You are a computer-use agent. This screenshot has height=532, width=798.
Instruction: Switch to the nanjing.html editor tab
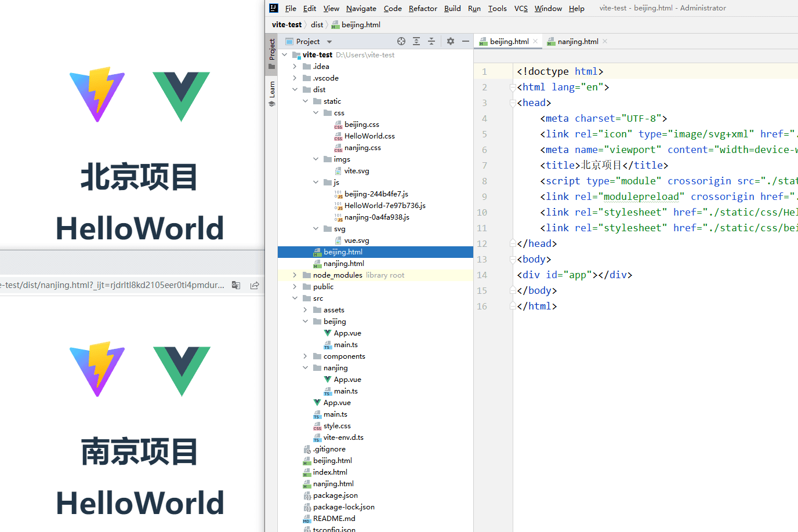click(x=577, y=41)
